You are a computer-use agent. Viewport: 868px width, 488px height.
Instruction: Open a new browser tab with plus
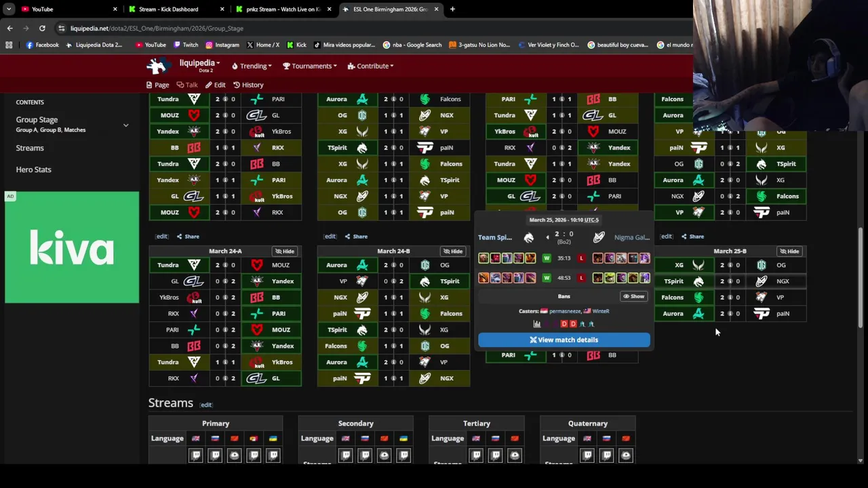452,9
